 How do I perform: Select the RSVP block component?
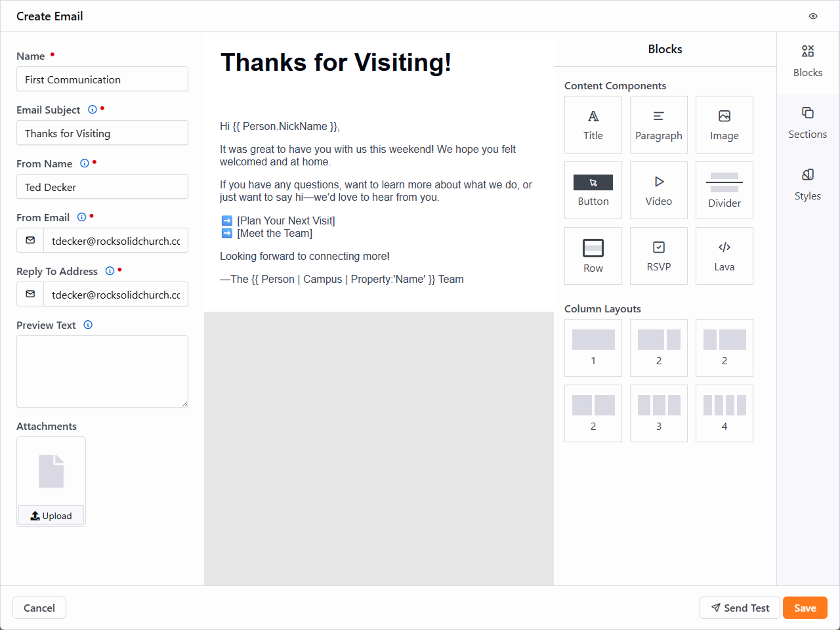[x=658, y=256]
